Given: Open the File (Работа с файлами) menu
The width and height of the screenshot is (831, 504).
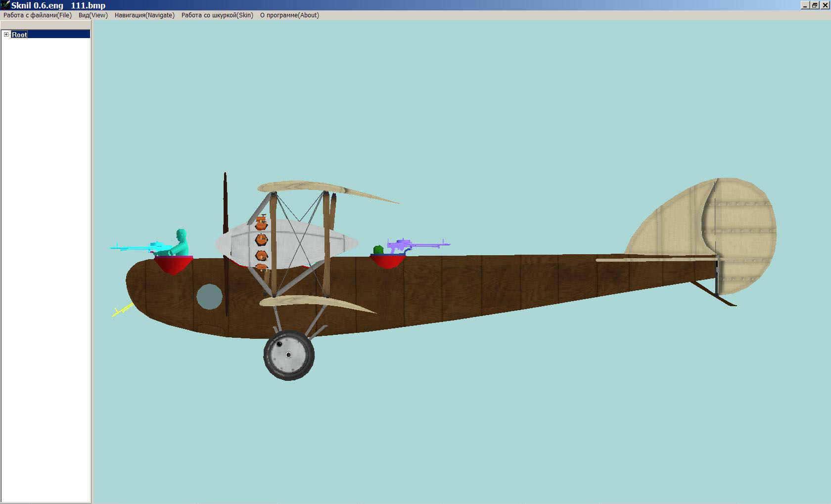Looking at the screenshot, I should click(38, 15).
